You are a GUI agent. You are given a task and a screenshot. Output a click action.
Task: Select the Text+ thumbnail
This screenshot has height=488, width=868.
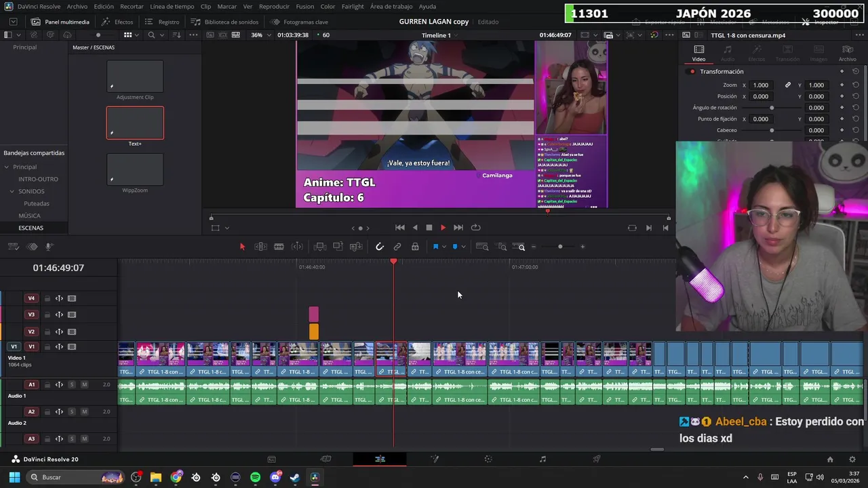pos(135,123)
